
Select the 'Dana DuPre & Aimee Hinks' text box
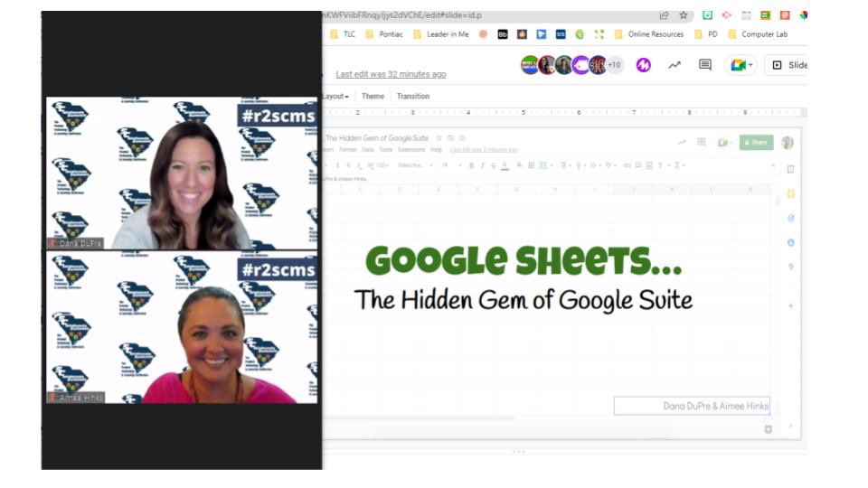point(692,406)
